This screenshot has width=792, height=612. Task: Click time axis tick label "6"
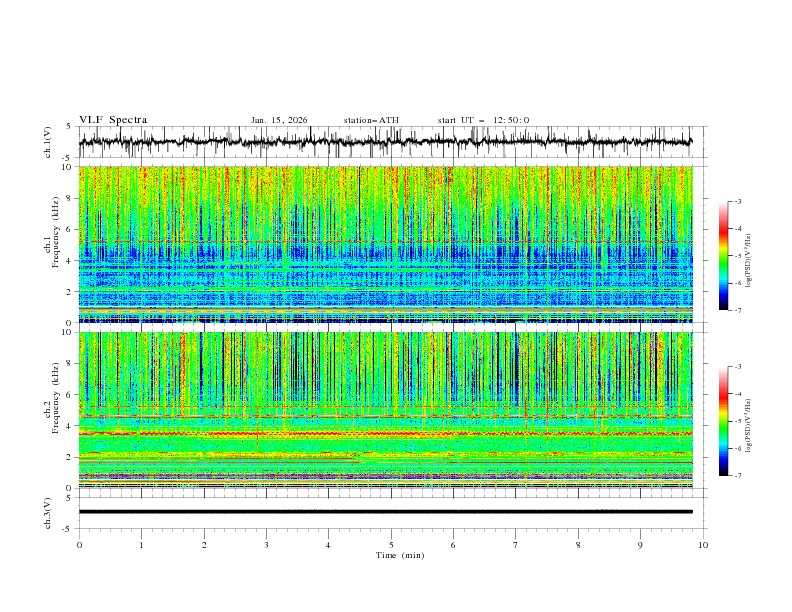(453, 545)
